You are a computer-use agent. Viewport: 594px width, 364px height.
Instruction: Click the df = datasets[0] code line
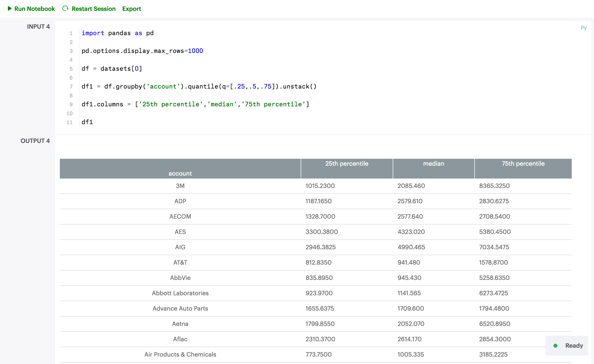click(x=112, y=69)
